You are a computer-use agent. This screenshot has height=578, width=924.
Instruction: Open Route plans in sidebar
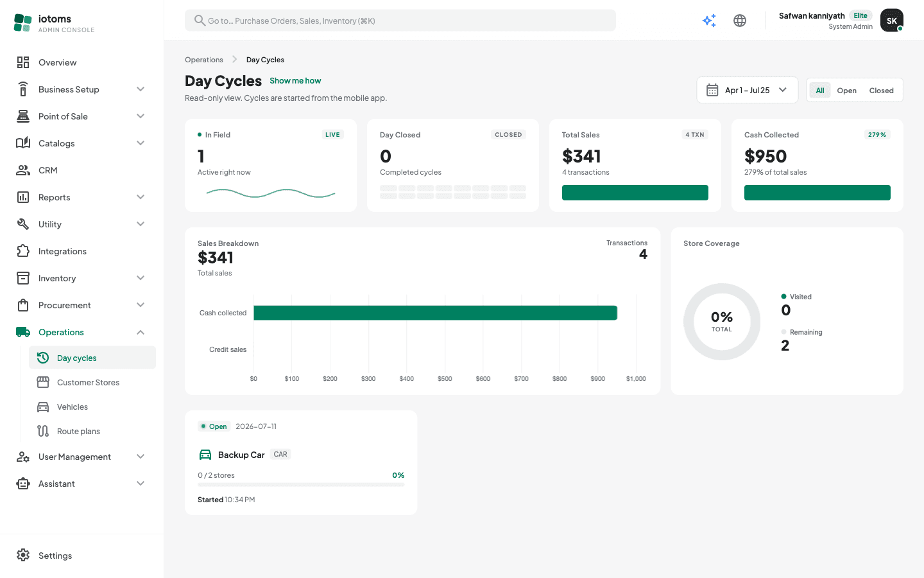pos(92,431)
